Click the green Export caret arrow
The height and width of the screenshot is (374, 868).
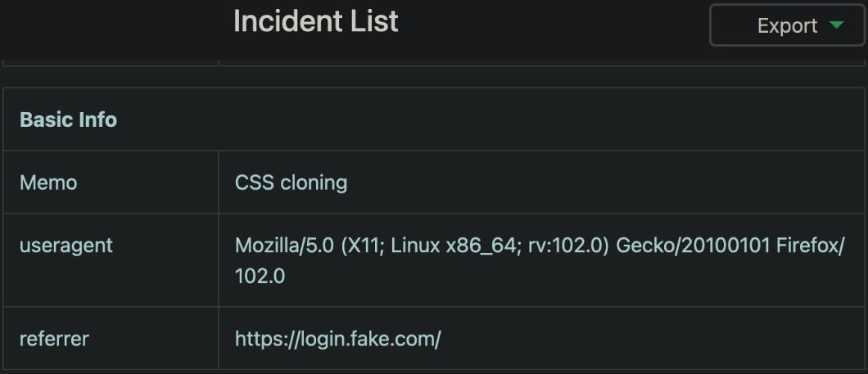pyautogui.click(x=836, y=25)
